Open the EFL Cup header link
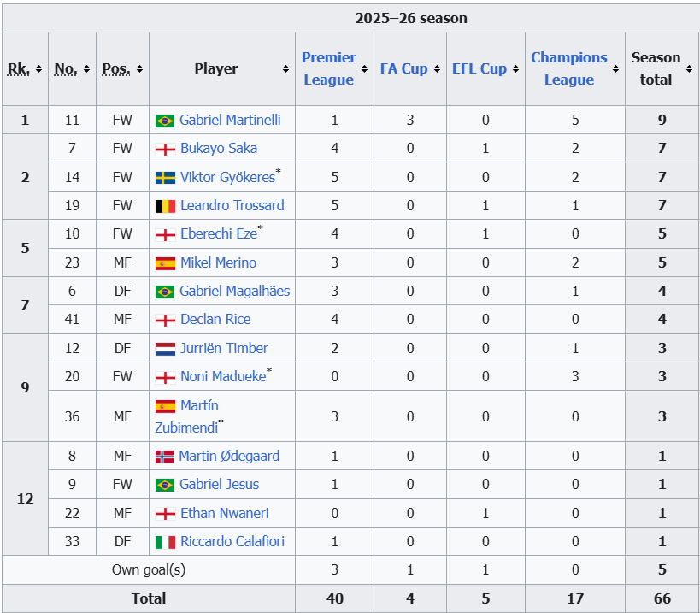The width and height of the screenshot is (700, 613). (x=479, y=68)
